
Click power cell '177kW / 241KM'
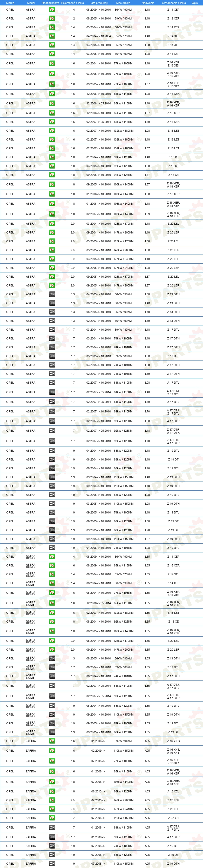tap(123, 809)
